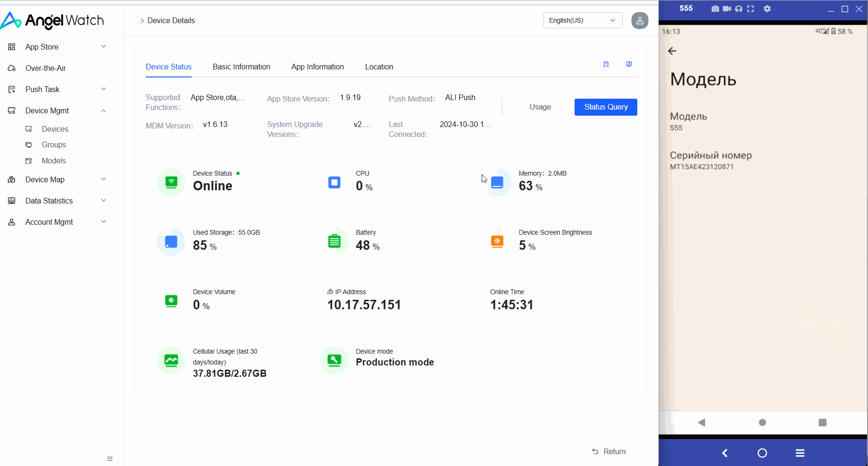Click the settings gear in S55 window
The height and width of the screenshot is (466, 868).
click(x=767, y=9)
